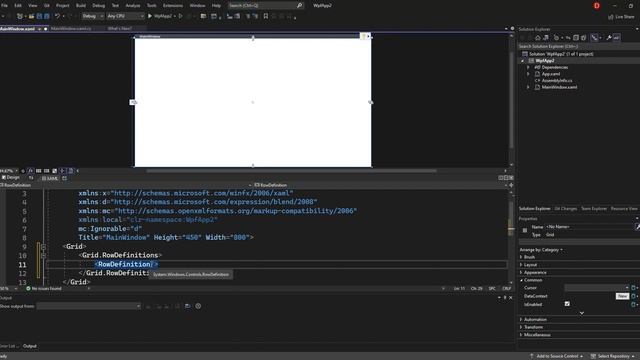This screenshot has height=360, width=640.
Task: Click the Select Repository icon in status bar
Action: click(x=593, y=356)
